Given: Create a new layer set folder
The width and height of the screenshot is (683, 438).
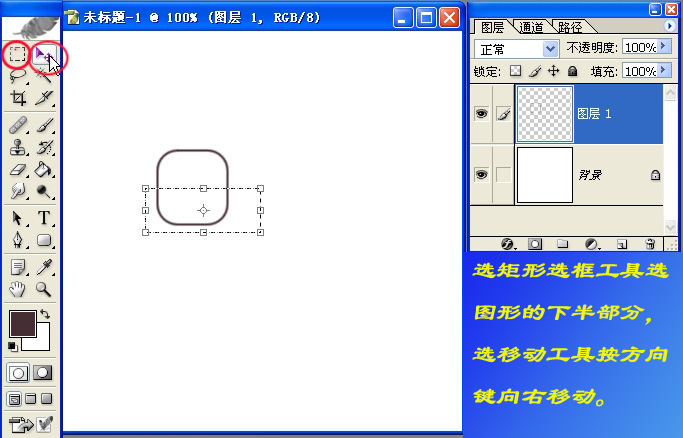Looking at the screenshot, I should coord(563,244).
